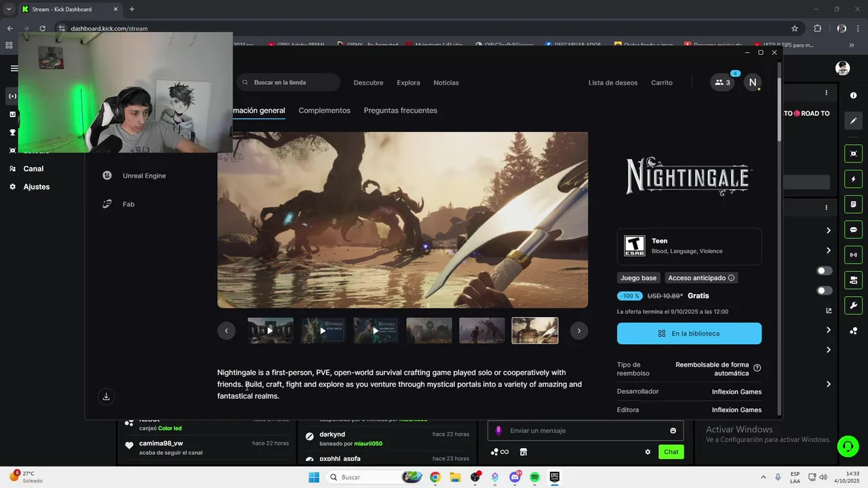Open Explora in Epic store nav

(408, 83)
